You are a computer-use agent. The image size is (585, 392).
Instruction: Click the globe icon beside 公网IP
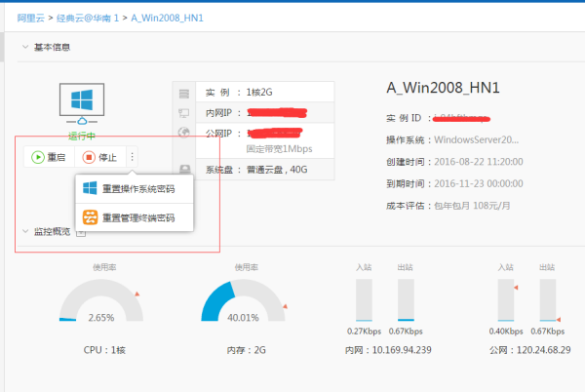[x=184, y=133]
